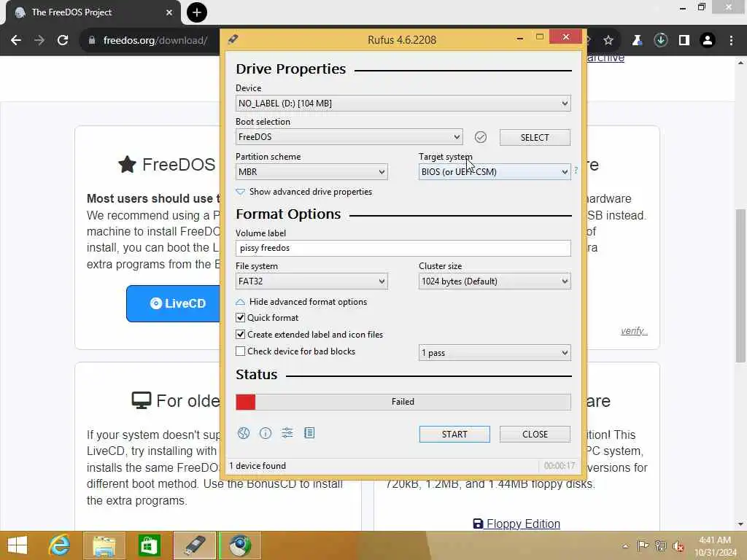Click the SELECT button
Screen dimensions: 747x560
click(x=535, y=138)
